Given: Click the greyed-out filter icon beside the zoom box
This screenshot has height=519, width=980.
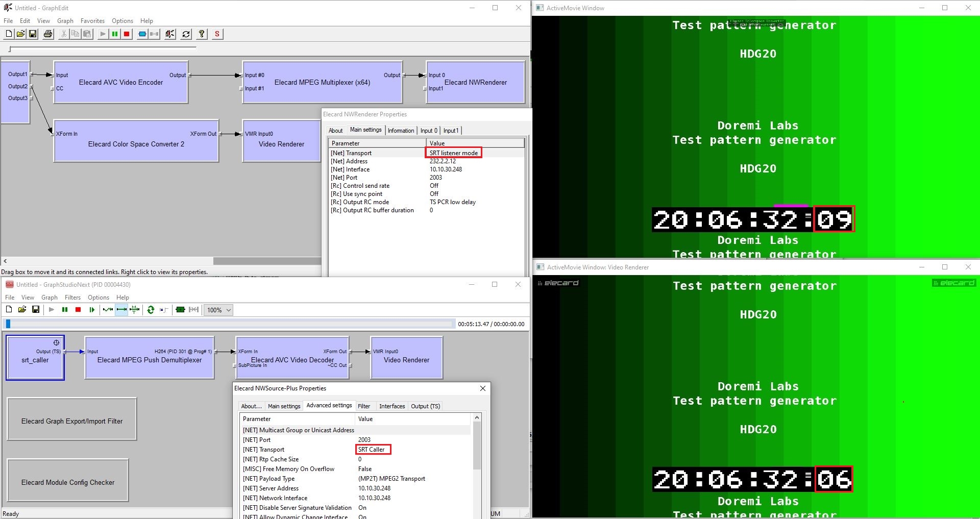Looking at the screenshot, I should click(193, 309).
